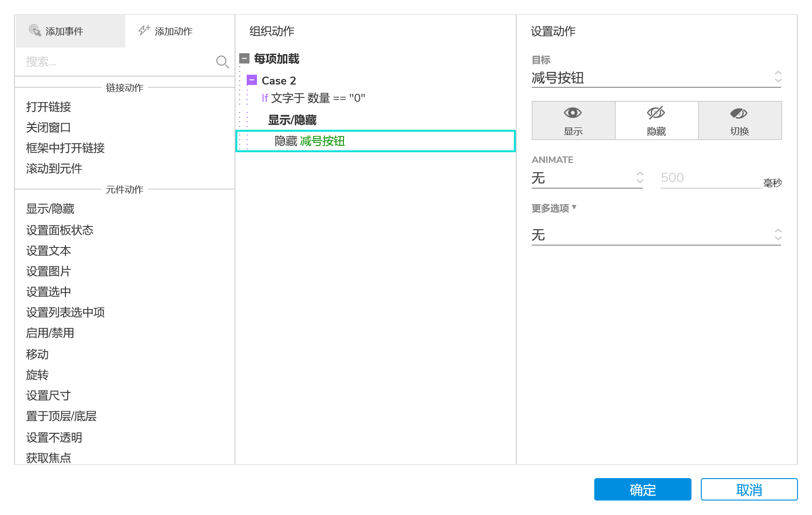The height and width of the screenshot is (515, 812).
Task: Switch to the 添加事件 tab
Action: (x=70, y=31)
